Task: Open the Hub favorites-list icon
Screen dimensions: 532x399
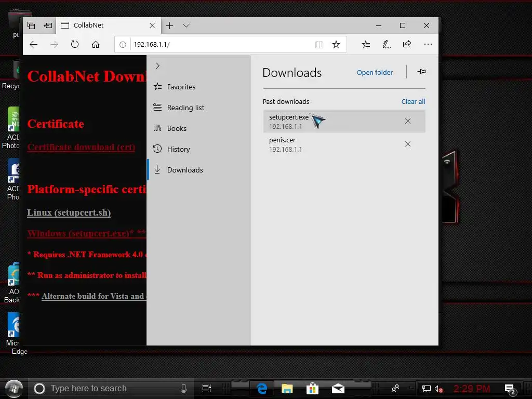Action: [366, 45]
